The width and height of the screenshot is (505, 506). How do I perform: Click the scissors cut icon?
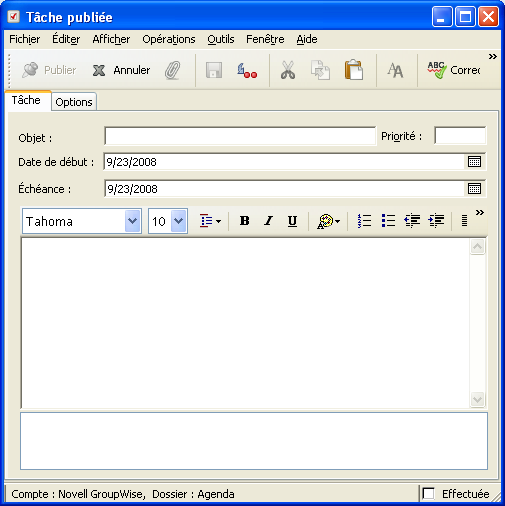click(288, 70)
